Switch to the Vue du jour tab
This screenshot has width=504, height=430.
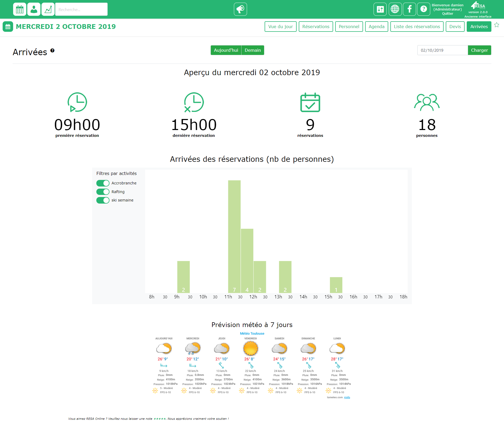(x=280, y=27)
